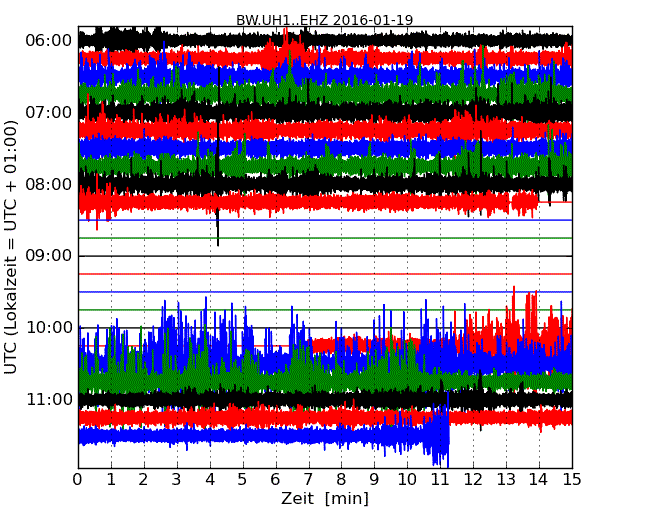Click the x-axis tick label 10

(407, 478)
